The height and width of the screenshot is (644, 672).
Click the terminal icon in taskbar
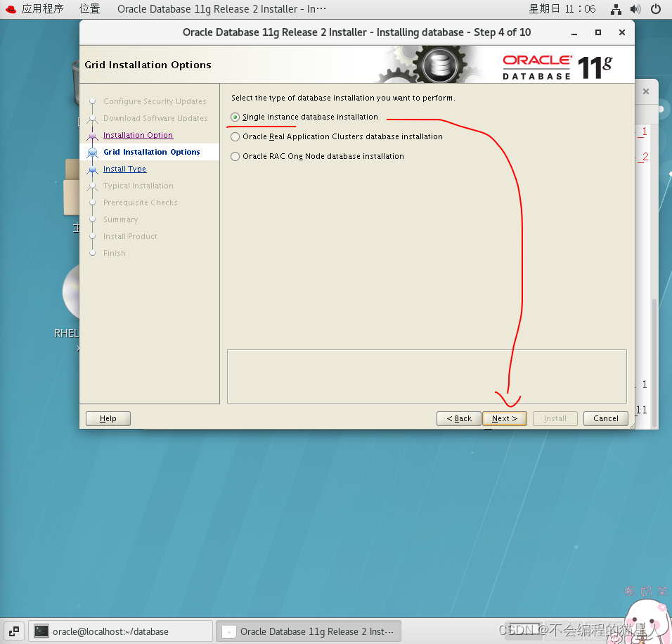pyautogui.click(x=41, y=631)
